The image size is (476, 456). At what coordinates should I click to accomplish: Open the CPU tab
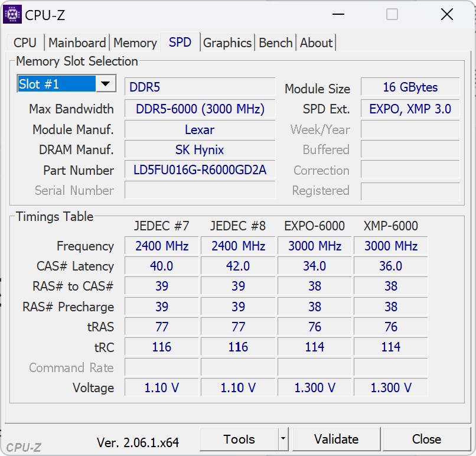point(25,43)
